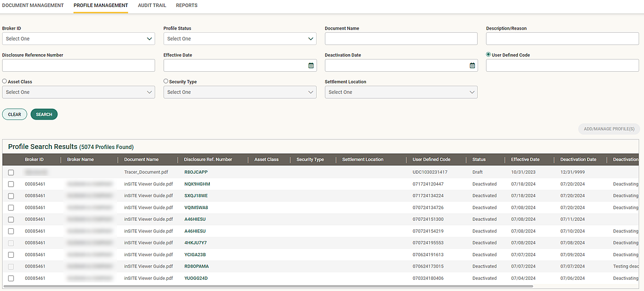644x291 pixels.
Task: Click user defined code 071724120447
Action: click(428, 184)
